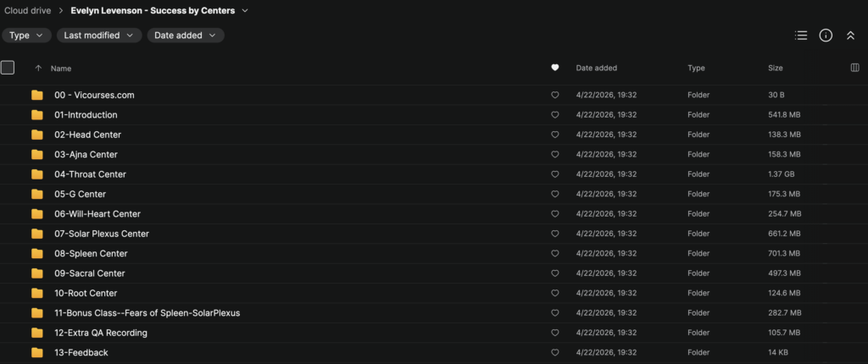Click the 10-Root Center folder icon
The width and height of the screenshot is (868, 364).
click(37, 293)
